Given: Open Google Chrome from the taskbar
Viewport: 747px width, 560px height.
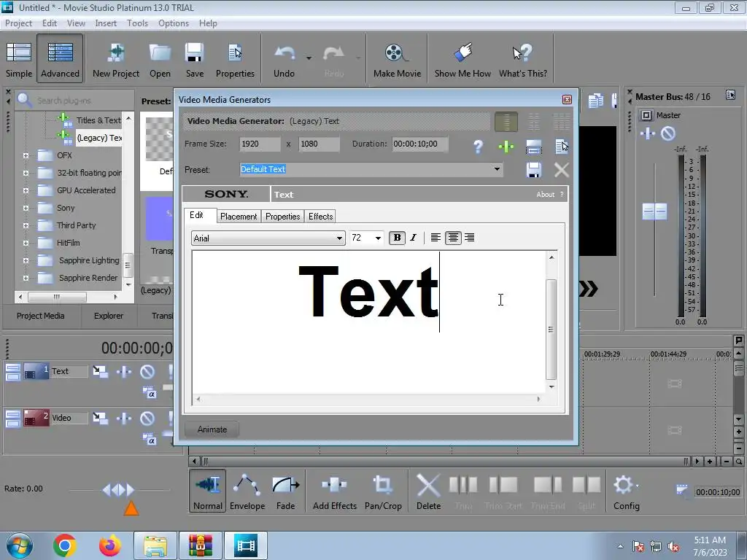Looking at the screenshot, I should point(65,545).
